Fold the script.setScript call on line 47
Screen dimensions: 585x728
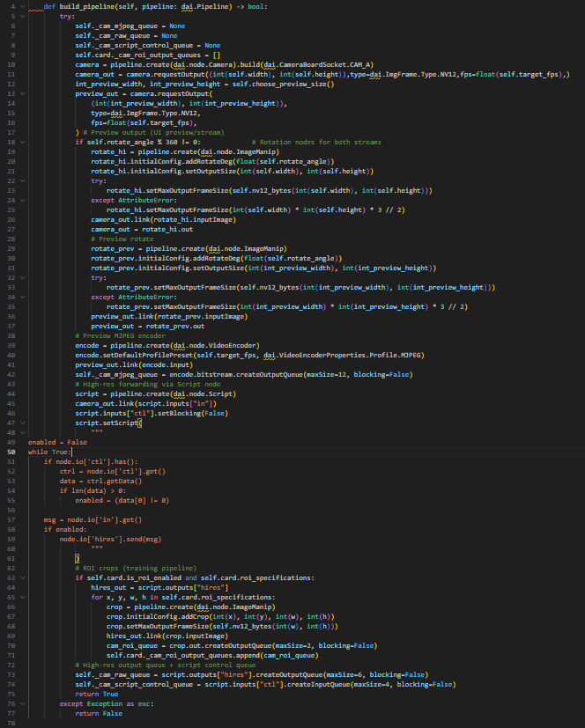[x=22, y=423]
